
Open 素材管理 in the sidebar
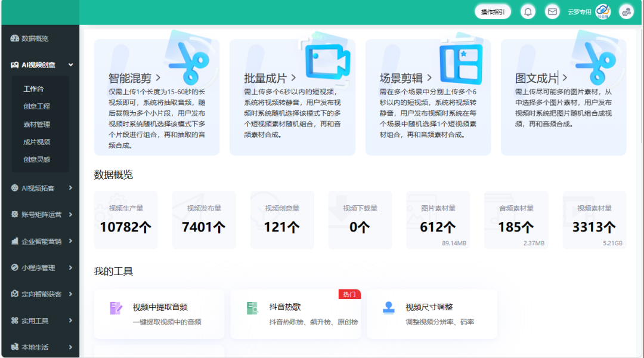click(x=36, y=124)
